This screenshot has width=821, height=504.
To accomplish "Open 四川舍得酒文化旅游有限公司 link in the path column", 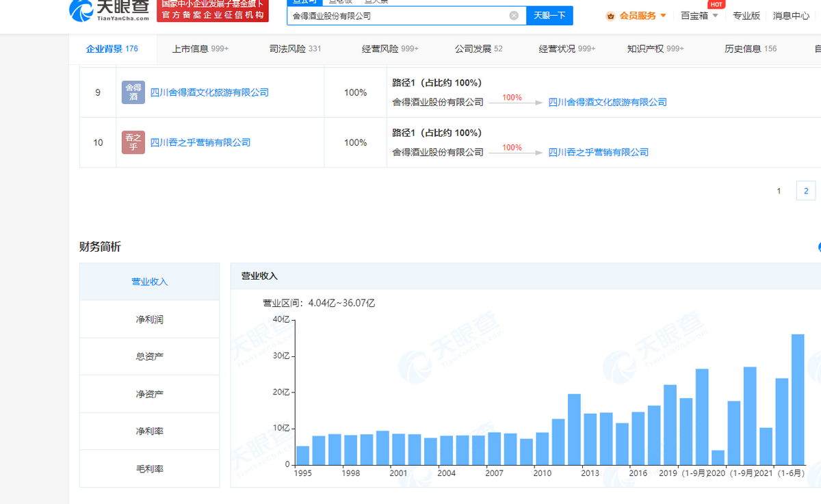I will coord(608,102).
